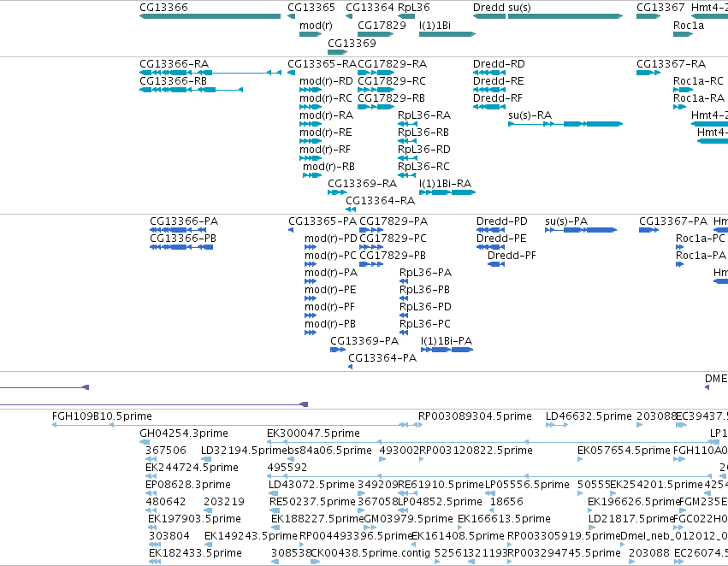This screenshot has width=728, height=566.
Task: Select the Dredd-PE protein
Action: pyautogui.click(x=490, y=247)
